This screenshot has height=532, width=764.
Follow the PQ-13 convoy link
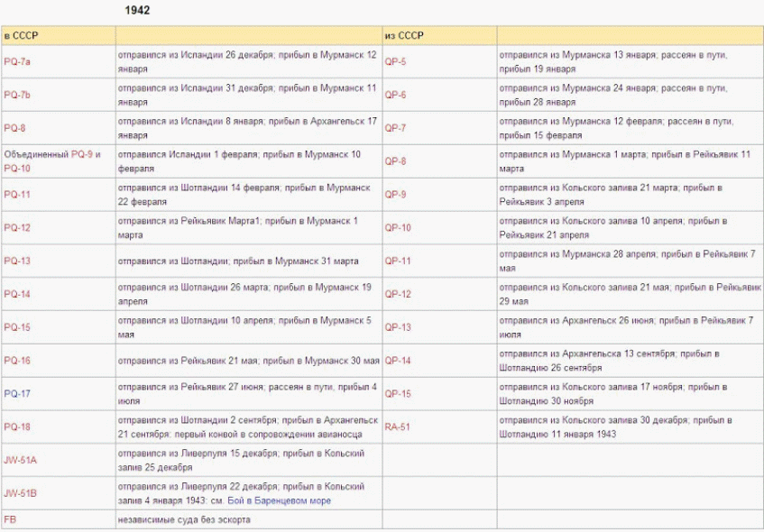tap(17, 261)
